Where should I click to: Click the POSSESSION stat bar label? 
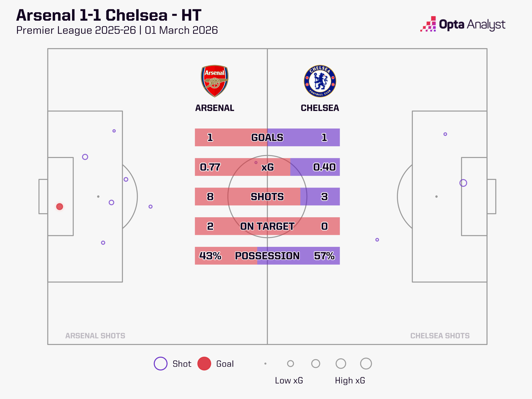point(267,256)
